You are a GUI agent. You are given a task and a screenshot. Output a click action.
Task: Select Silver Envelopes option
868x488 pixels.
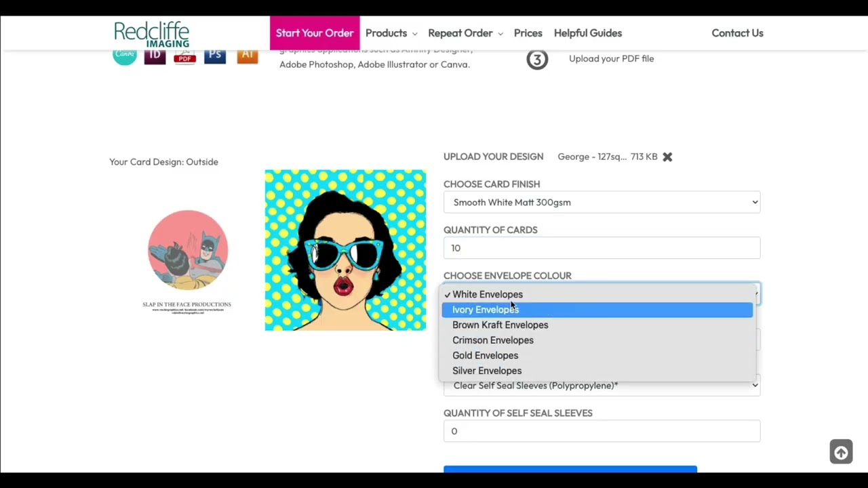coord(597,371)
